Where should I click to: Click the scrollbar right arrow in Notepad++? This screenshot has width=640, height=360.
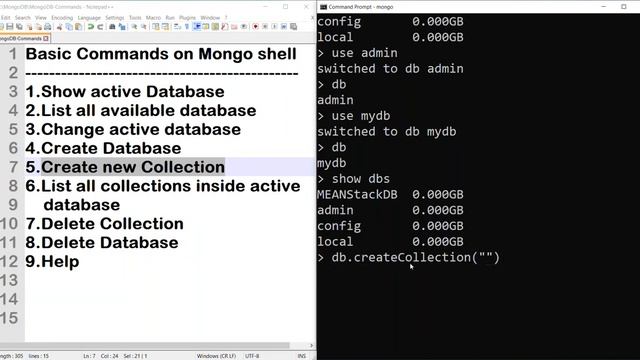311,345
